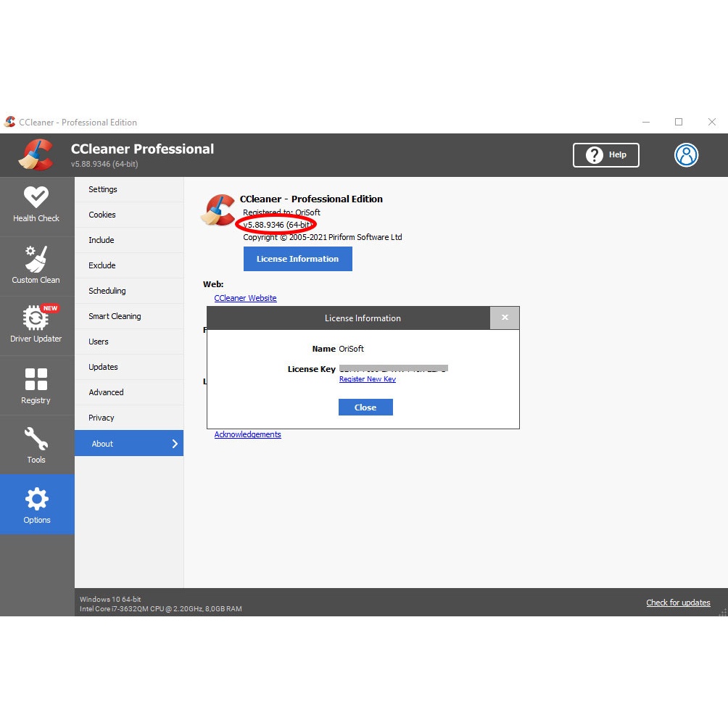Open the Smart Cleaning options page

(x=129, y=316)
